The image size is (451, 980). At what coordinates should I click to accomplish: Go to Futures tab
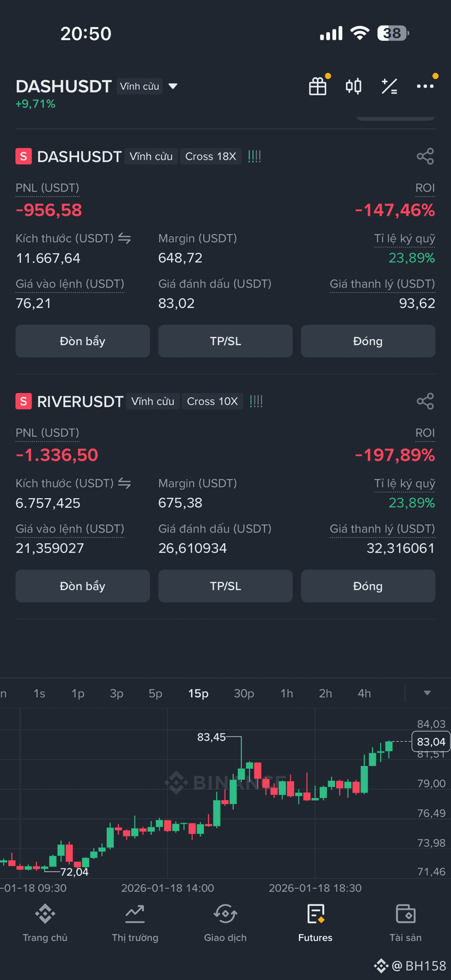315,923
